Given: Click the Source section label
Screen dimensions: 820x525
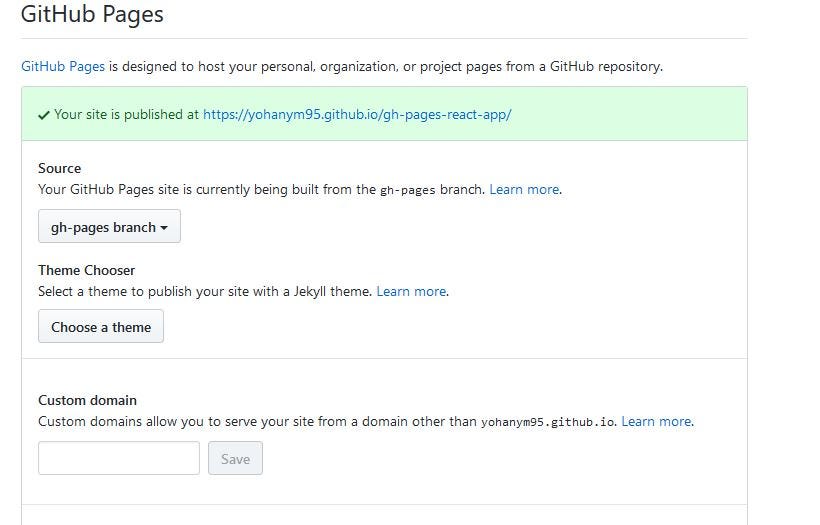Looking at the screenshot, I should click(60, 168).
